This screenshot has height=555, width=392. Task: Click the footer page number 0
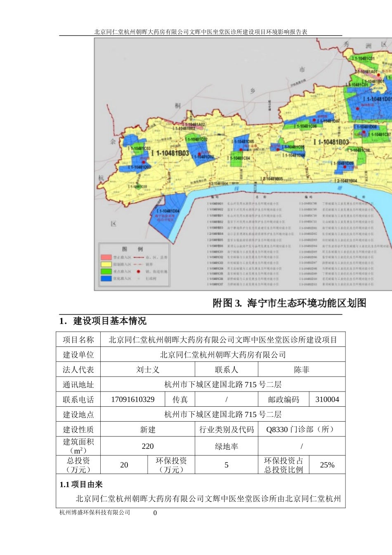[155, 513]
